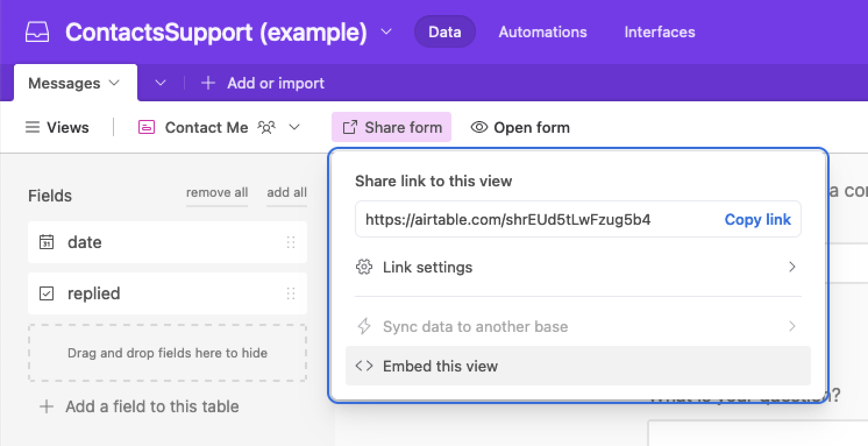Switch to the Interfaces tab
Viewport: 868px width, 446px height.
pyautogui.click(x=659, y=32)
